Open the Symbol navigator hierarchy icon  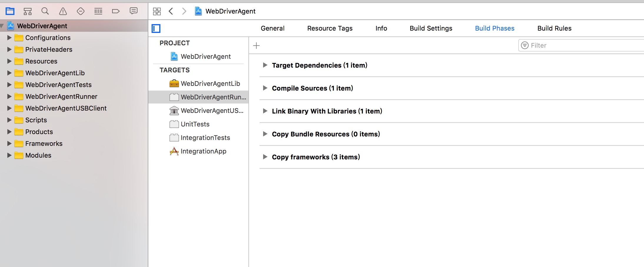(28, 11)
